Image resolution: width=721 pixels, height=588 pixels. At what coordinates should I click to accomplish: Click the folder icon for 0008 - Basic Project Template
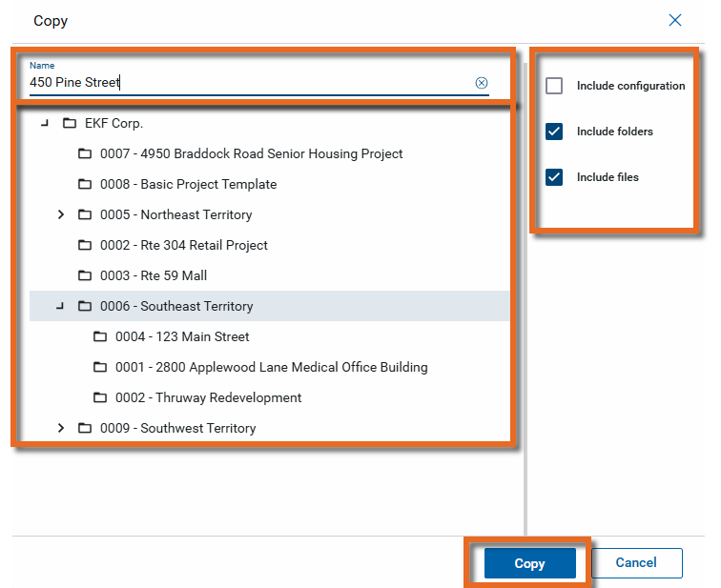(x=85, y=185)
